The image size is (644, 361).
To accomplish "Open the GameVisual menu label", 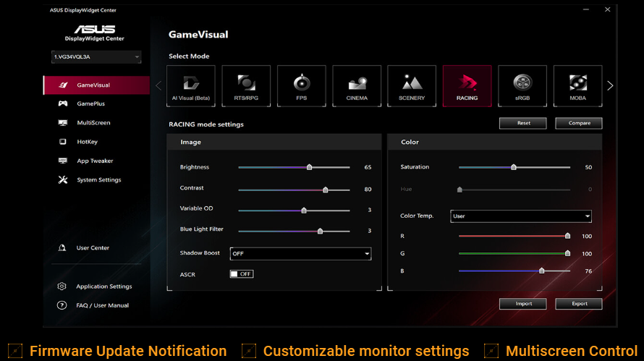I will pos(93,85).
